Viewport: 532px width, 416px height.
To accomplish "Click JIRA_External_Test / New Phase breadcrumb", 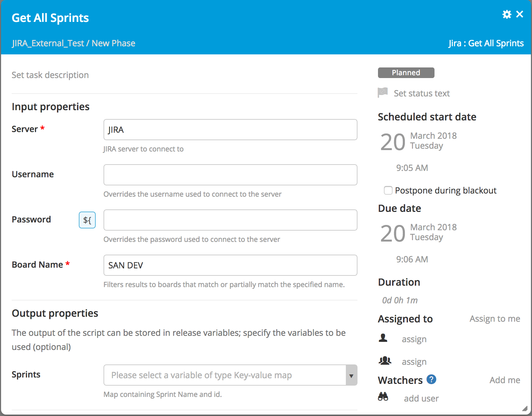I will (73, 43).
